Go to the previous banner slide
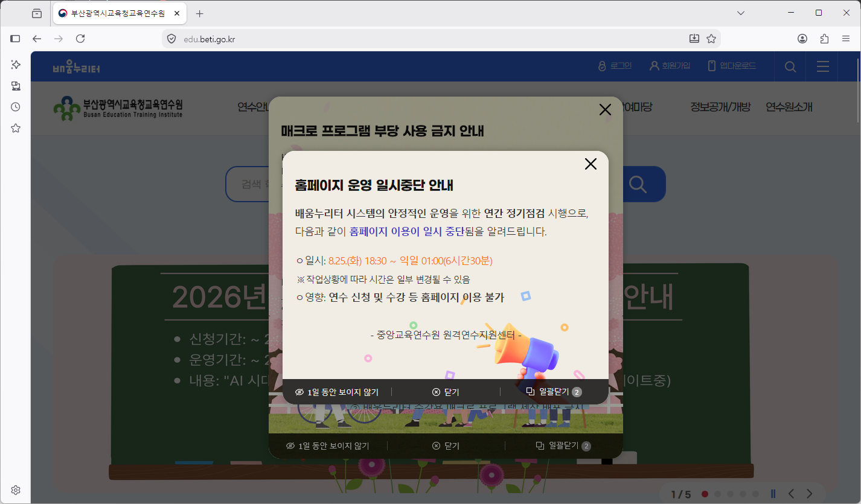Image resolution: width=861 pixels, height=504 pixels. [792, 494]
